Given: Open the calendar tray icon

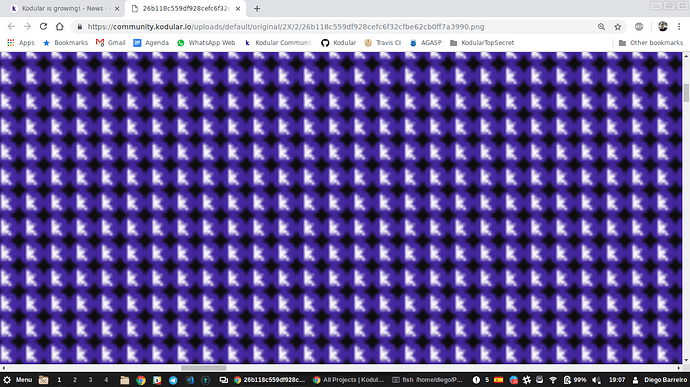Looking at the screenshot, I should tap(514, 380).
